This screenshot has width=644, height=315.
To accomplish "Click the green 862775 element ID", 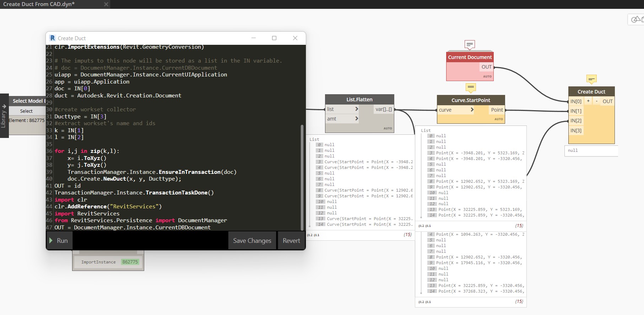I will click(130, 262).
